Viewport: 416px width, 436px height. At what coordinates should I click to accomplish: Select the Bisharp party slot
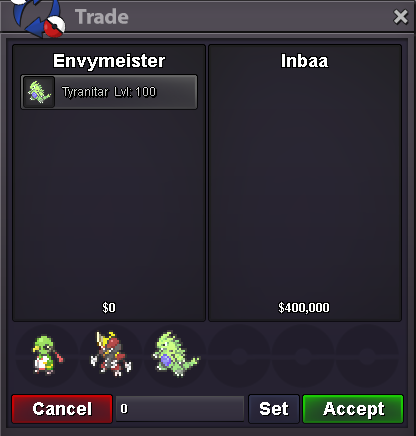(111, 354)
